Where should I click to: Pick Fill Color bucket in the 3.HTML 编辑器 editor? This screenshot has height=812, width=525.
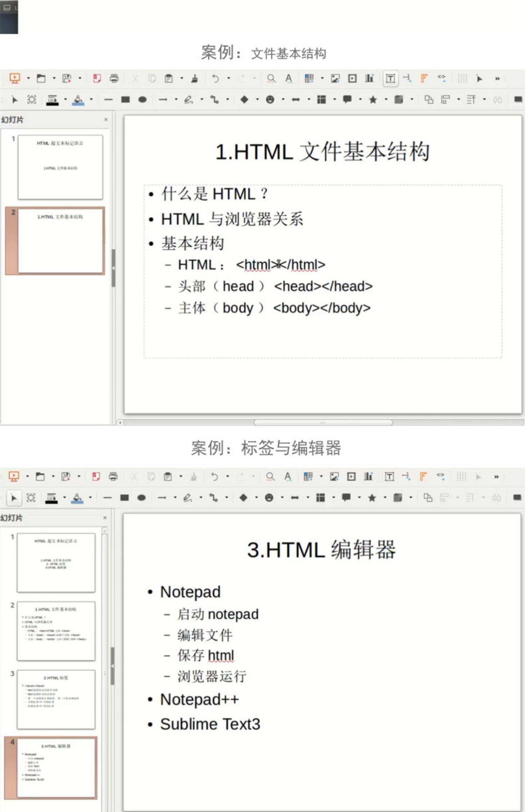pyautogui.click(x=77, y=498)
